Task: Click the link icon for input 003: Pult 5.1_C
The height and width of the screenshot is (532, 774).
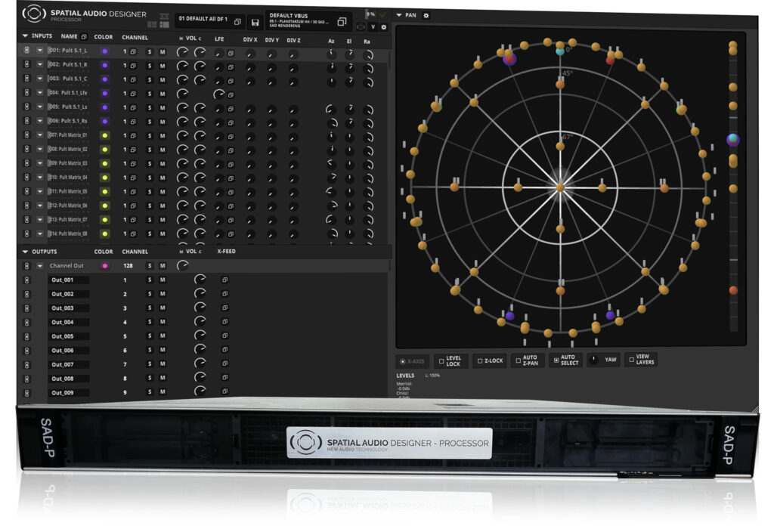Action: click(x=26, y=79)
